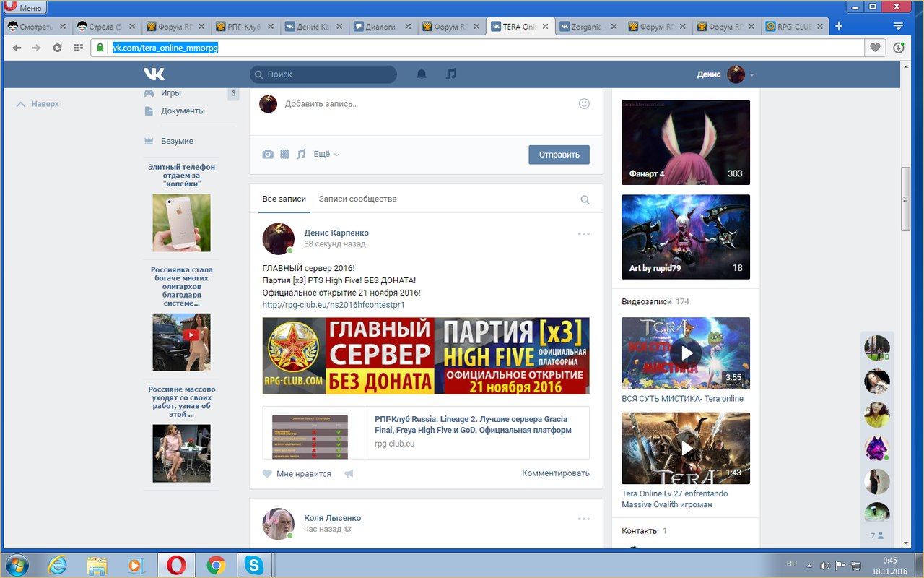The image size is (924, 578).
Task: Open File Explorer on the taskbar
Action: 97,565
